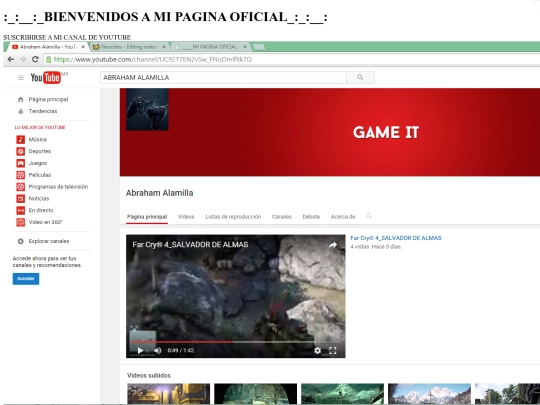Click Tendencias in sidebar

pos(43,111)
